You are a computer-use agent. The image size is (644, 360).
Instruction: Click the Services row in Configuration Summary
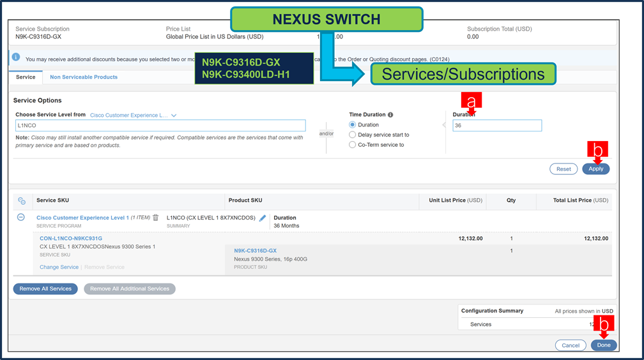(538, 324)
